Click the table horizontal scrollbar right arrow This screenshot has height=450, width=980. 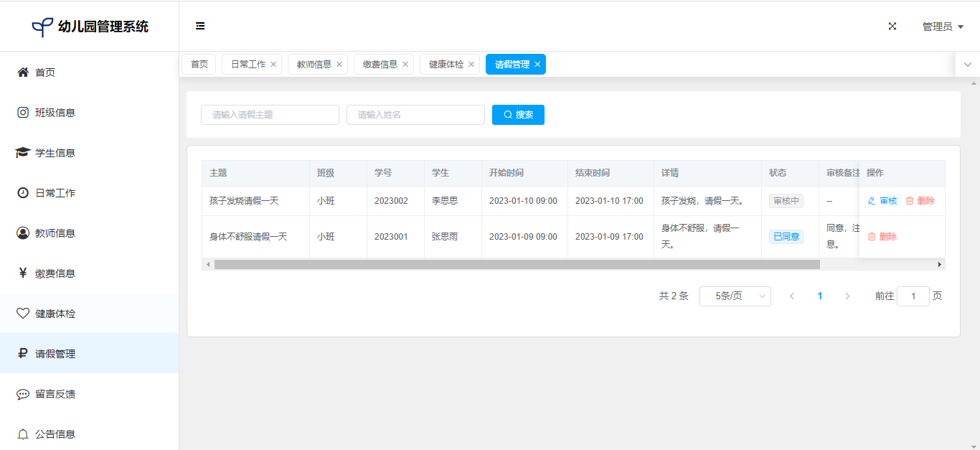pyautogui.click(x=940, y=265)
